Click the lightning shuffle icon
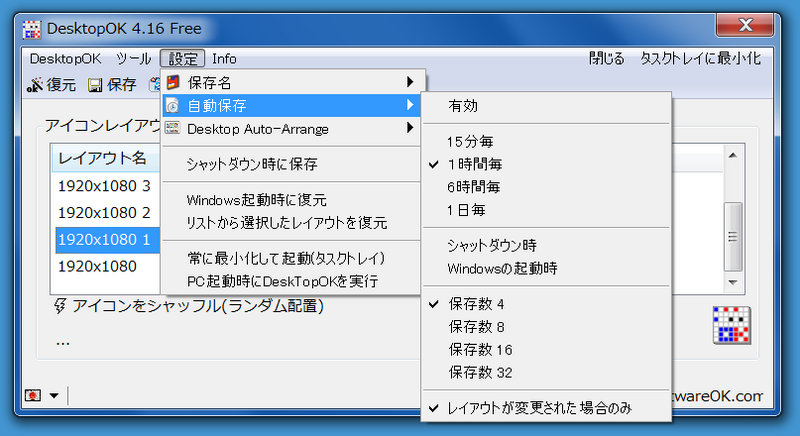Image resolution: width=800 pixels, height=436 pixels. (60, 306)
